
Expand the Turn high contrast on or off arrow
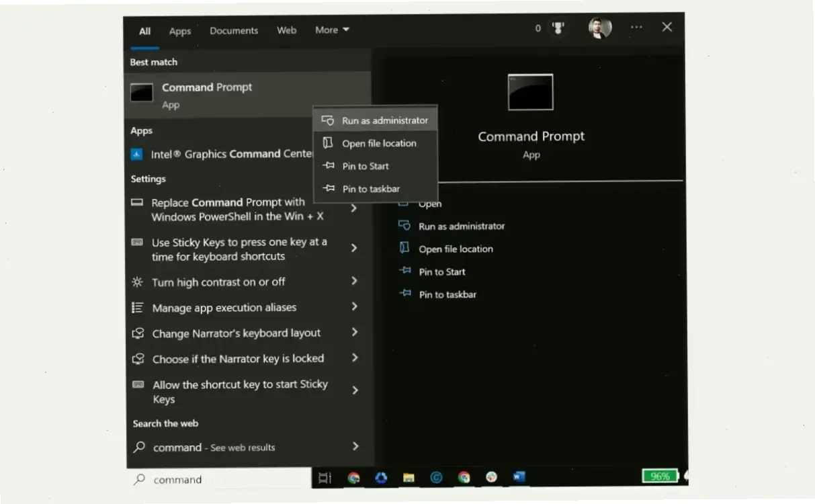pos(355,281)
